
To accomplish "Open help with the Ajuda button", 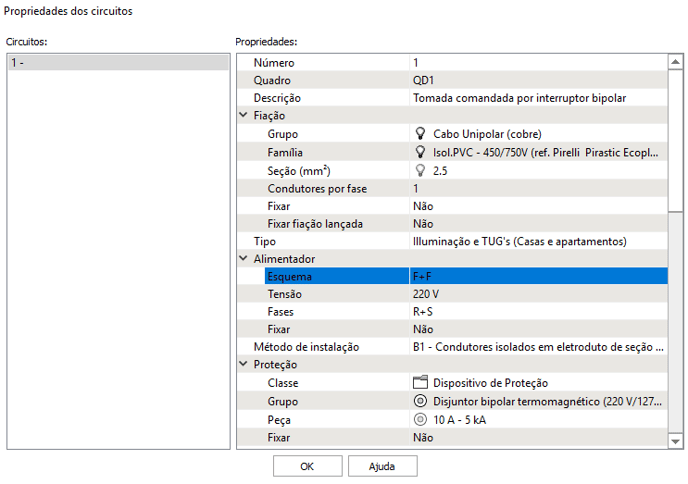I will (382, 466).
